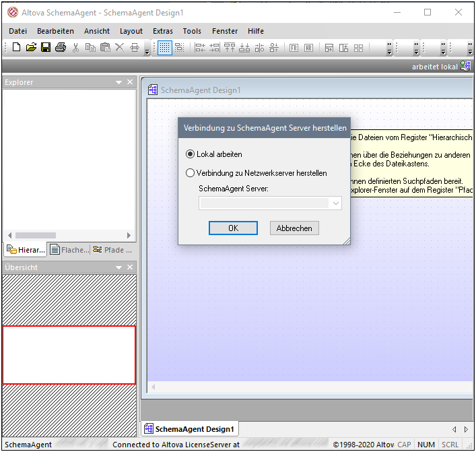Click the Align right edges icon

(215, 48)
